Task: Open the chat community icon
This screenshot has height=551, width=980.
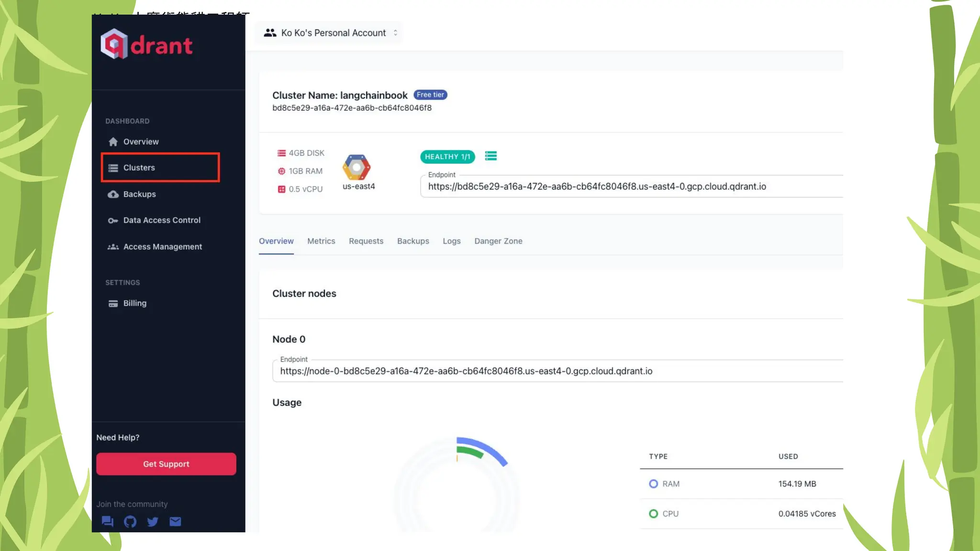Action: click(107, 521)
